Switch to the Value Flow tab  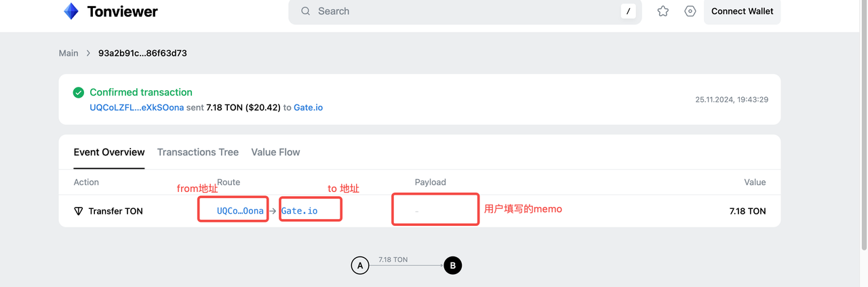(275, 152)
